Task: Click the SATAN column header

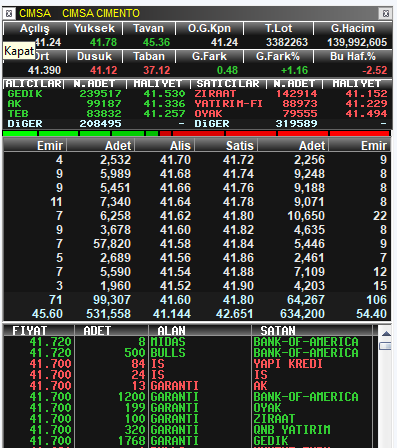Action: [312, 331]
